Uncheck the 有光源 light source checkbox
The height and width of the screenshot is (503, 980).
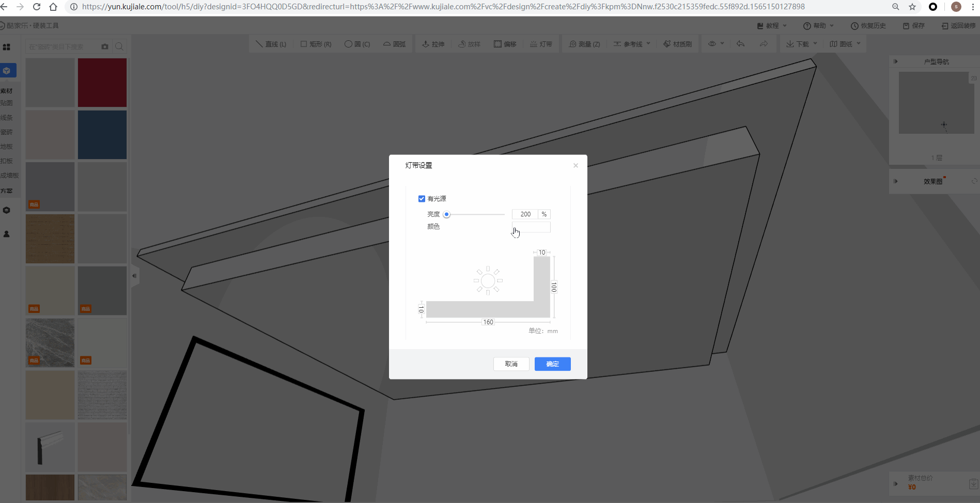(x=422, y=199)
